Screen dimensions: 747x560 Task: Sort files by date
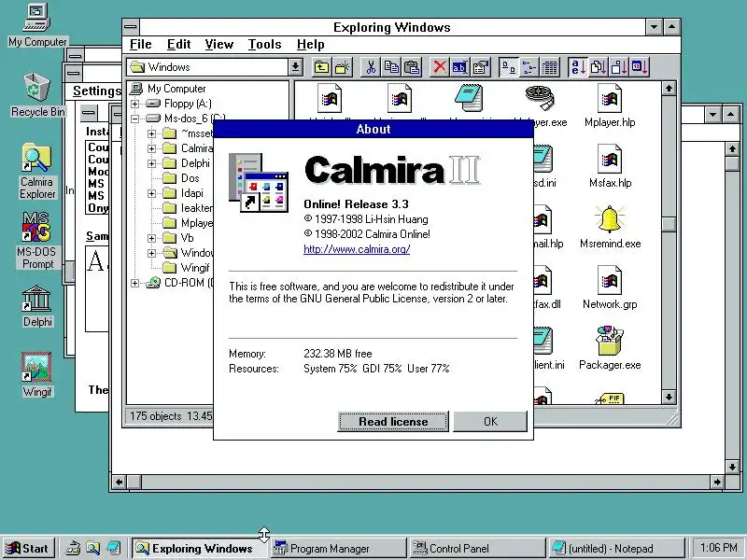[640, 67]
